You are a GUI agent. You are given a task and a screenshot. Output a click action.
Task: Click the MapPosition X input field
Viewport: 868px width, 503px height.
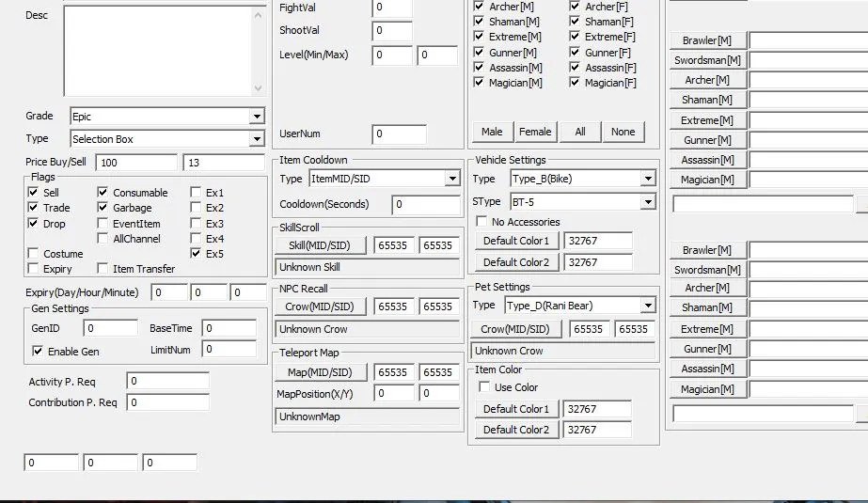point(394,393)
